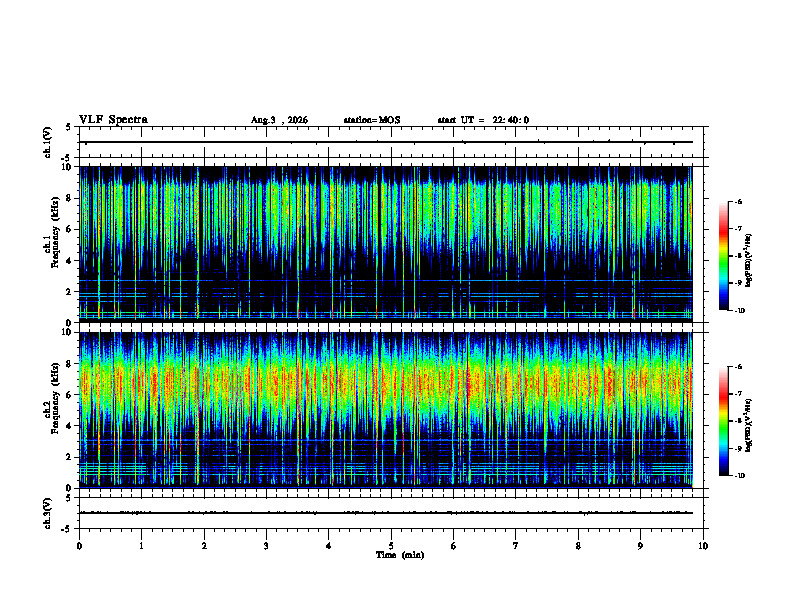Click the "ch.3(V)" waveform axis label
This screenshot has width=792, height=612.
coord(48,514)
